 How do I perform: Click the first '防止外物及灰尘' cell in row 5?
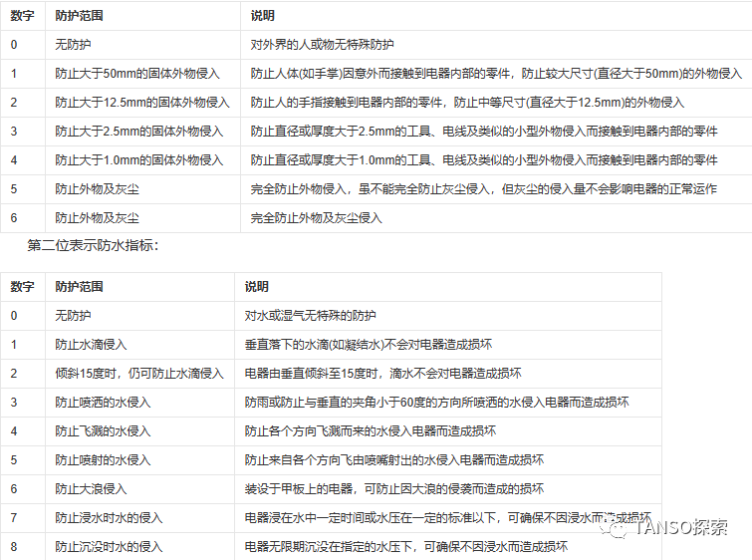click(x=97, y=189)
